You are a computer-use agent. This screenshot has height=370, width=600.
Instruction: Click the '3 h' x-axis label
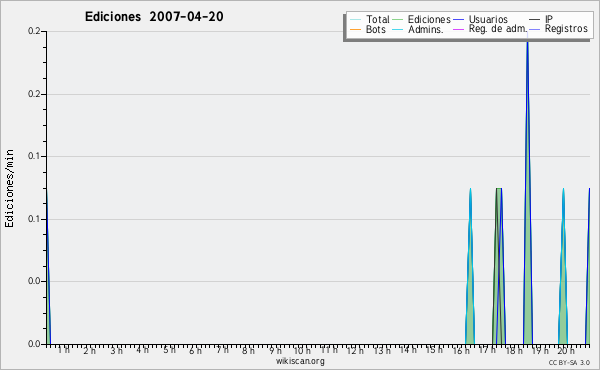[116, 351]
